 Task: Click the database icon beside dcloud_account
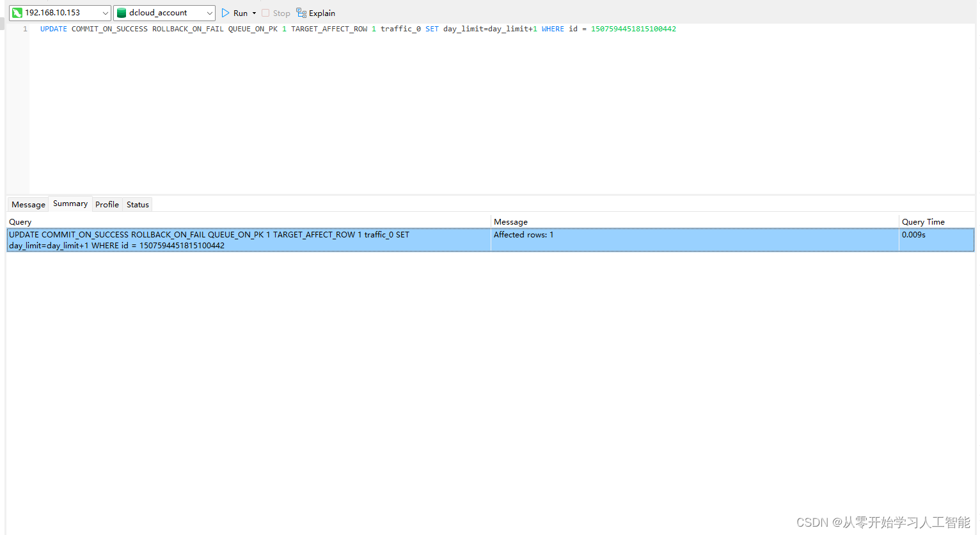click(x=122, y=13)
